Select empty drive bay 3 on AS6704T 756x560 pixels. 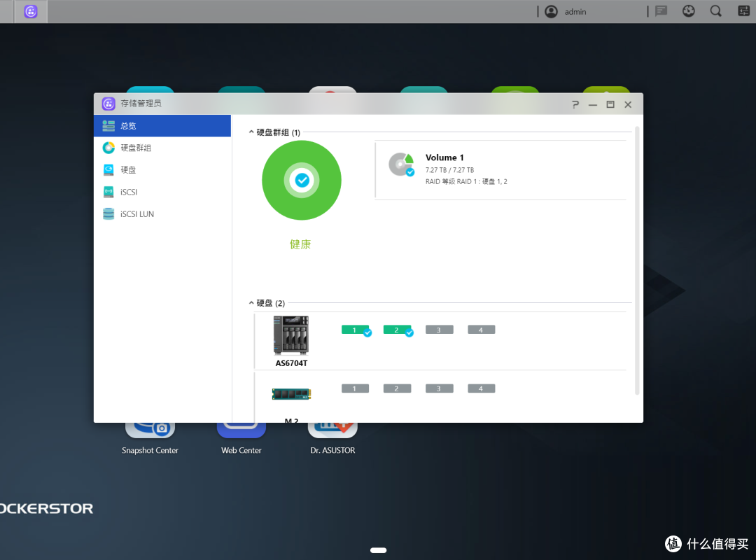(439, 330)
